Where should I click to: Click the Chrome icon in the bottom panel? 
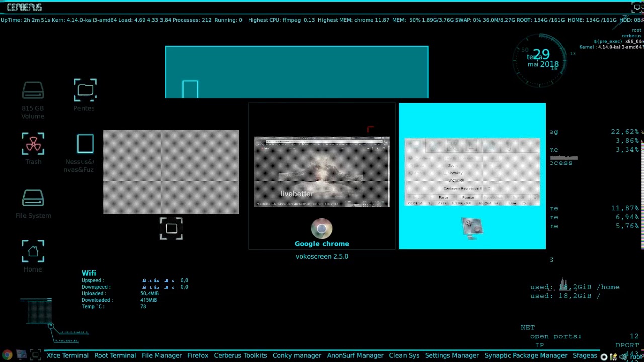pos(7,356)
